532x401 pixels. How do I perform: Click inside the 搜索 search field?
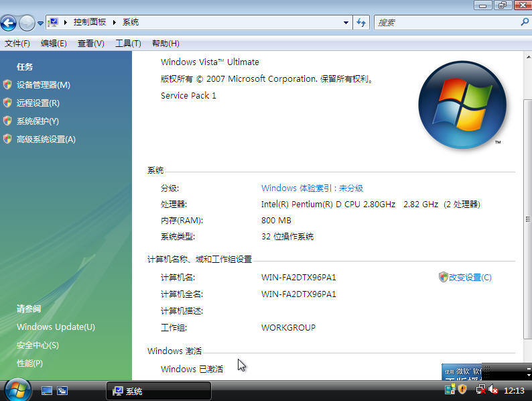coord(446,23)
